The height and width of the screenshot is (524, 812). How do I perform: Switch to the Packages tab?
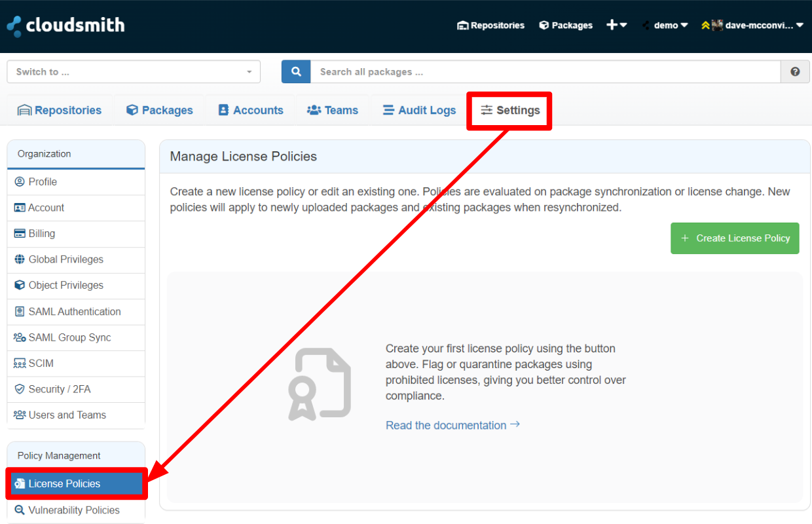point(160,110)
